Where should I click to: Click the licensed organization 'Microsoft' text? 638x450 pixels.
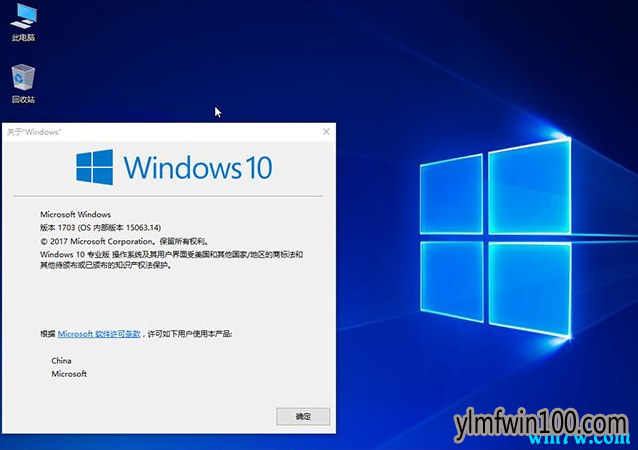click(69, 374)
